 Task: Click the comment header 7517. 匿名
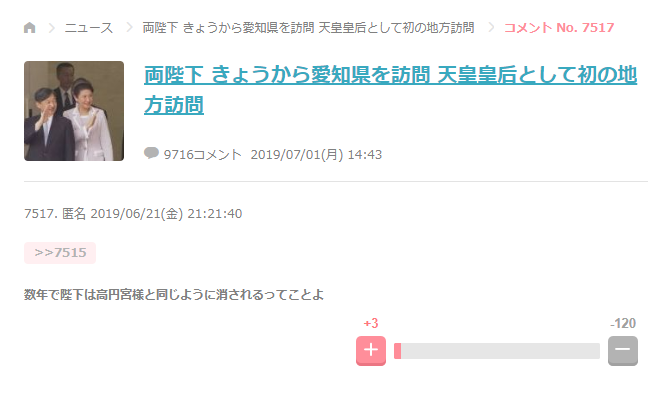click(55, 213)
